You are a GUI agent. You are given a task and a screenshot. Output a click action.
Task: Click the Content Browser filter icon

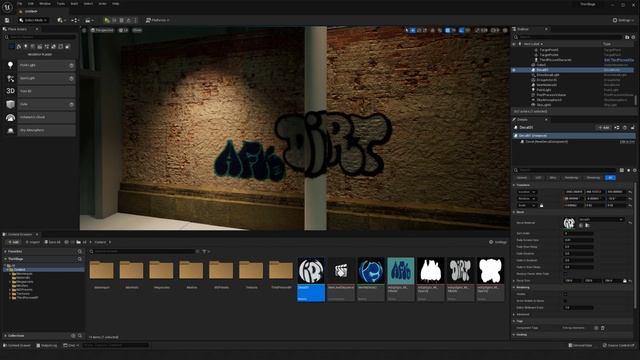[204, 251]
